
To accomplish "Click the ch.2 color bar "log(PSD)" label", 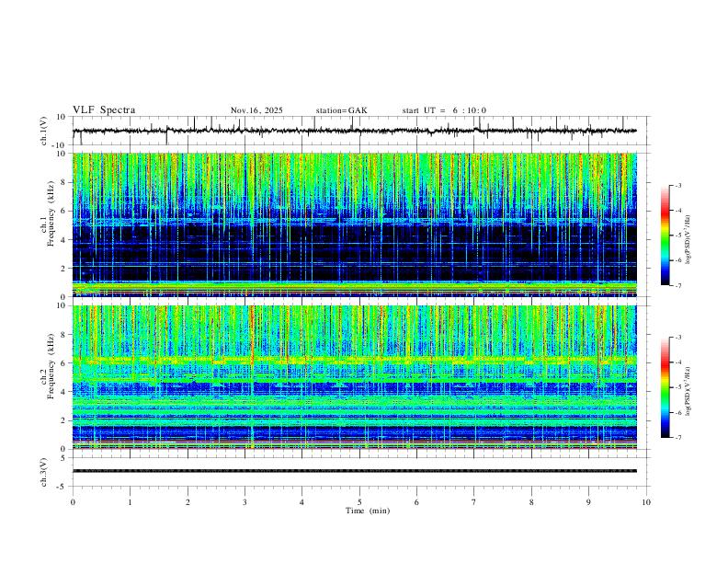I will click(x=688, y=392).
